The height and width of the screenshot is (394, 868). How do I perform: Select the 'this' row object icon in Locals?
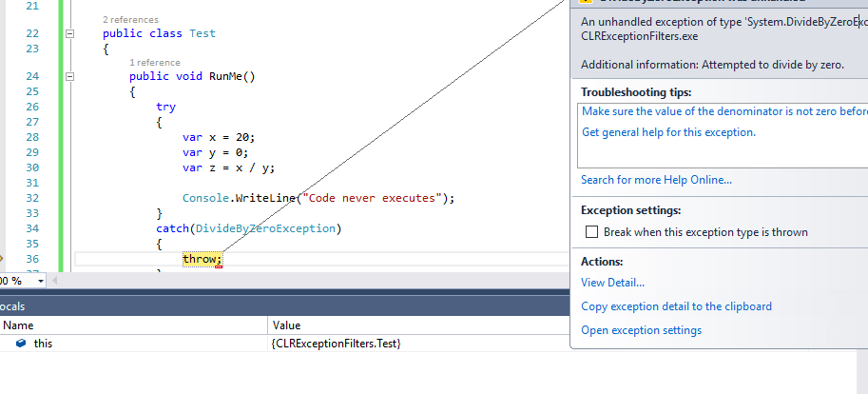point(21,344)
